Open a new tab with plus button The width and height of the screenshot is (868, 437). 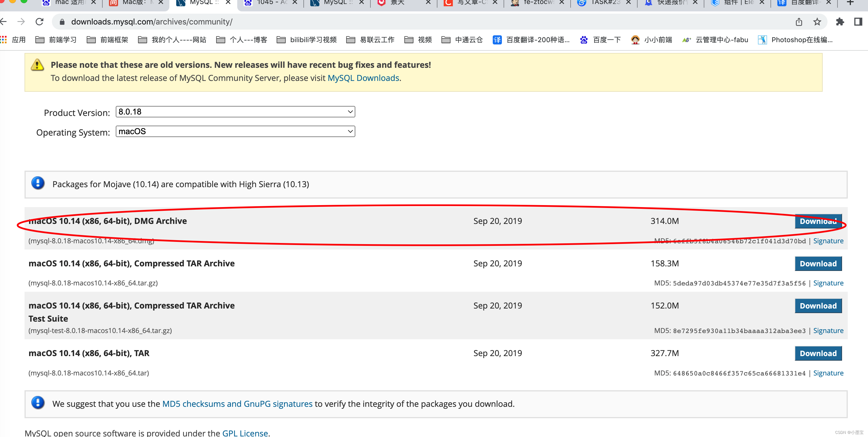(850, 3)
